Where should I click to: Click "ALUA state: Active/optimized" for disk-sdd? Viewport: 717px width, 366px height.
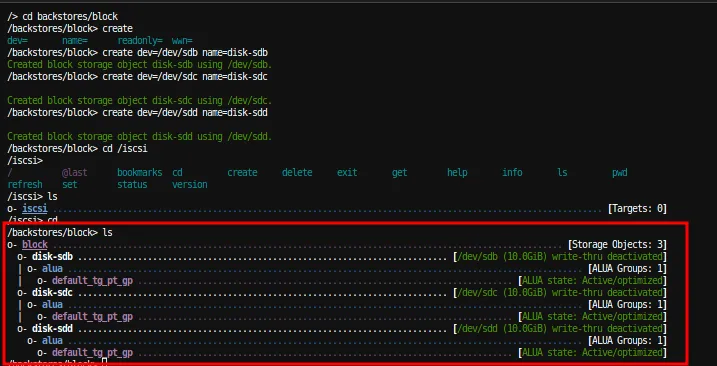click(x=592, y=352)
